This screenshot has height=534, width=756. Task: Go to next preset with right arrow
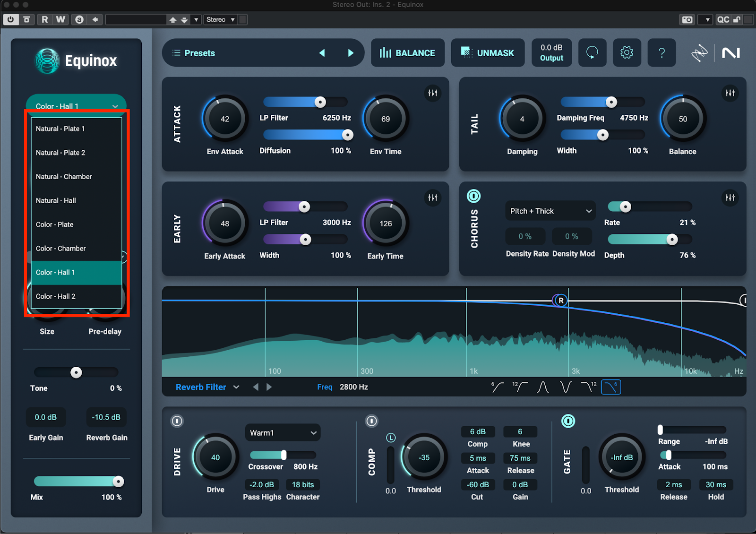[351, 53]
